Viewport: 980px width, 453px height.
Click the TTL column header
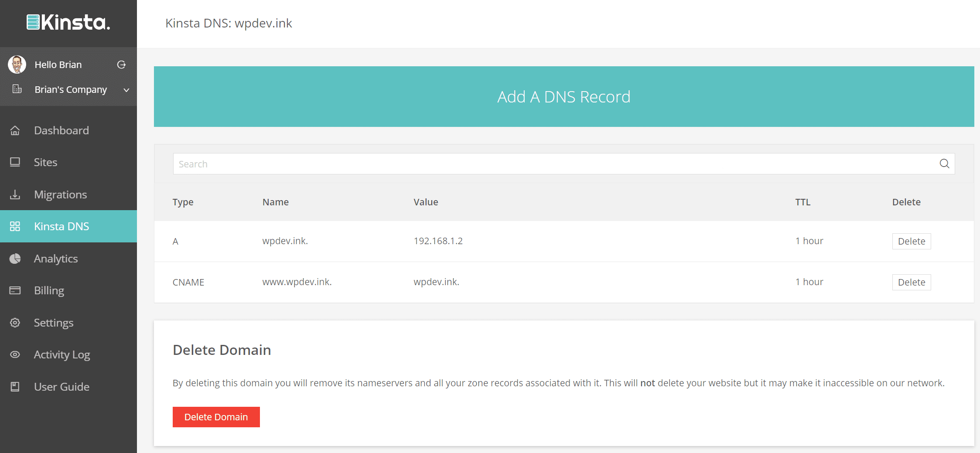(x=802, y=202)
